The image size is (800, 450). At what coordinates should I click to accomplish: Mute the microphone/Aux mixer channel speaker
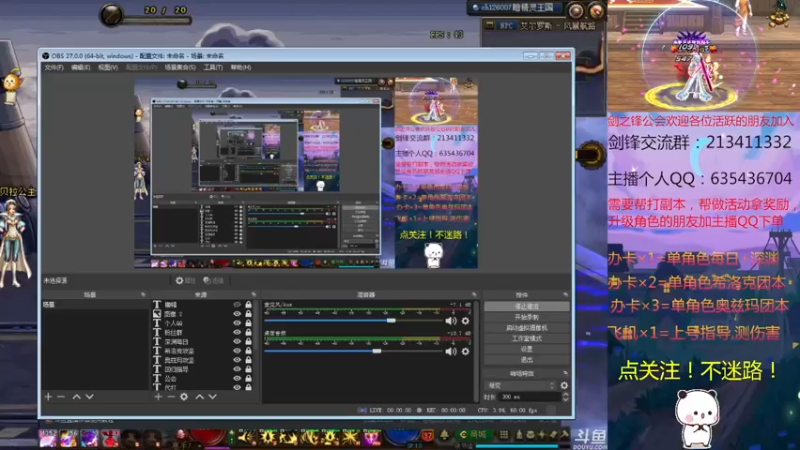[x=451, y=321]
